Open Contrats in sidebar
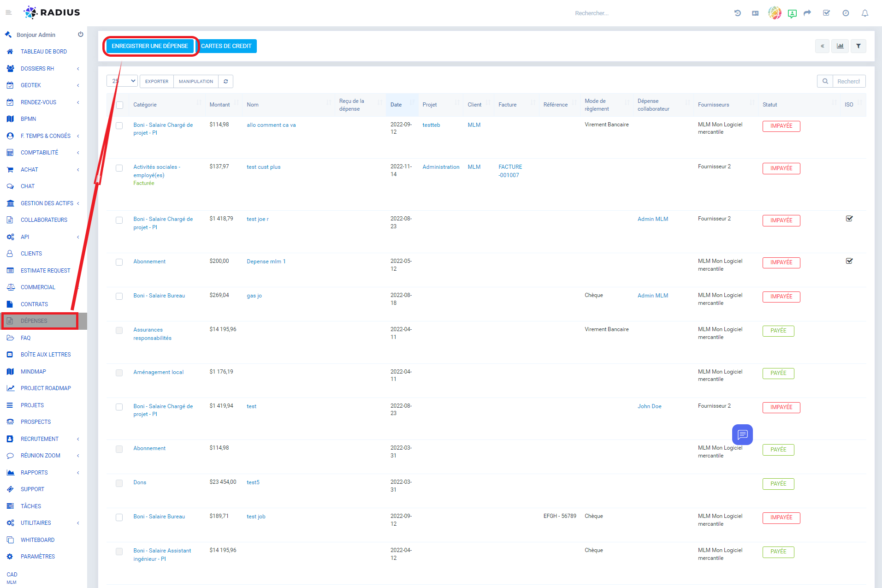 [x=43, y=304]
